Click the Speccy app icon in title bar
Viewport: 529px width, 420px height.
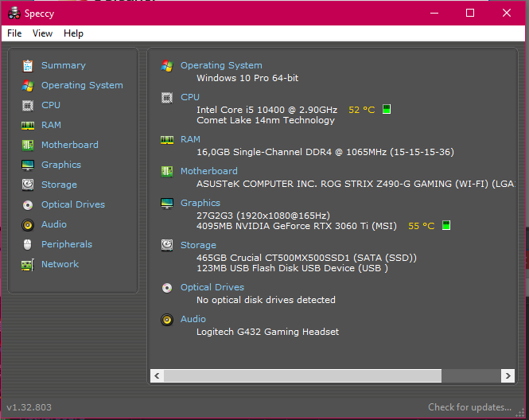(x=14, y=14)
